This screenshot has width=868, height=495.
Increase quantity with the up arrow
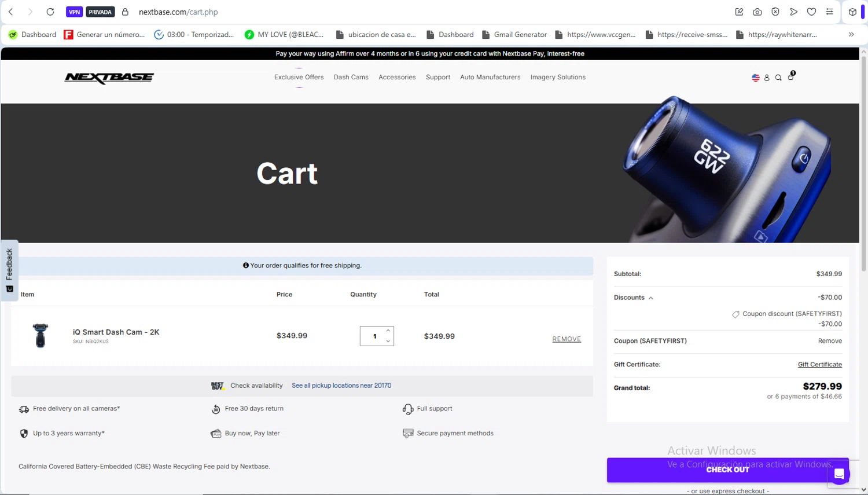(x=388, y=331)
